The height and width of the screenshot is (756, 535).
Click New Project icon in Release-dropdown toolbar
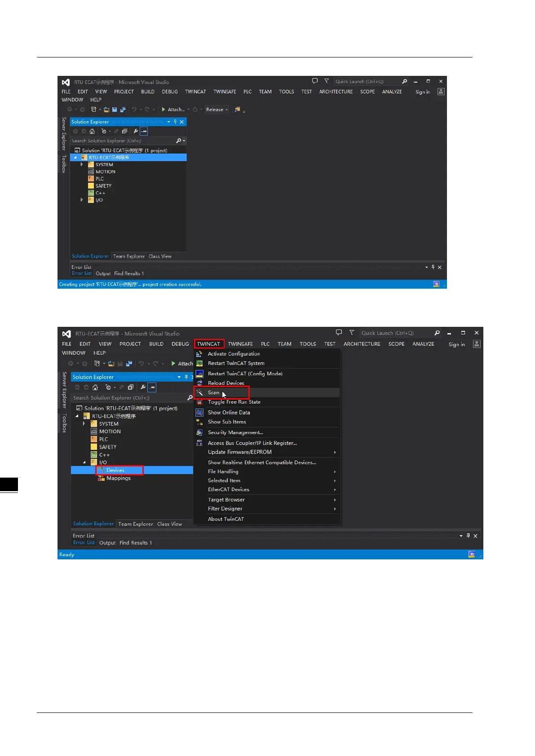click(93, 110)
